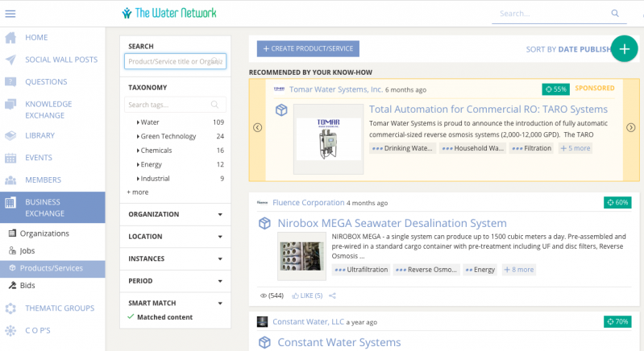Open Fluence Corporation link
Screen dimensions: 644x351
pos(309,203)
